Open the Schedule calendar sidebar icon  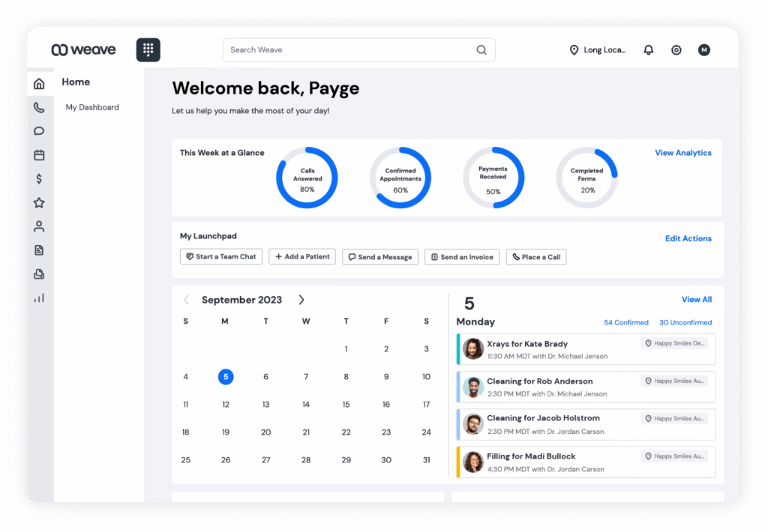point(39,155)
